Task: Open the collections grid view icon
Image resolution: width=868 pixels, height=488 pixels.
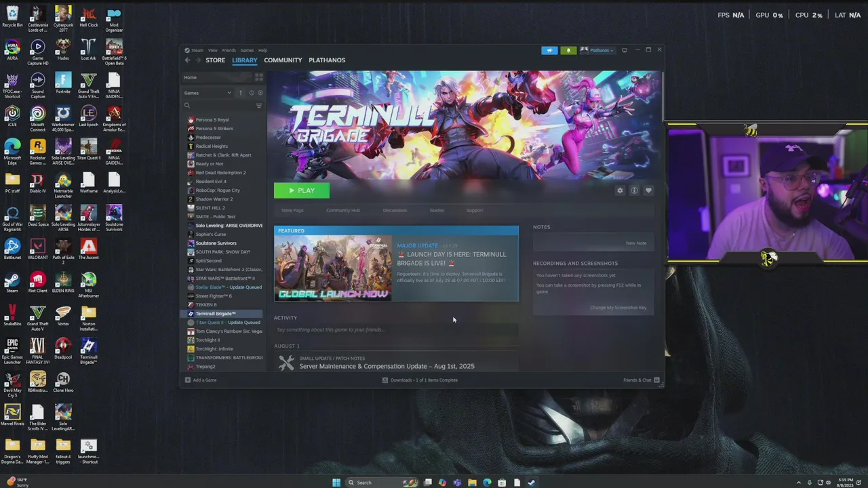Action: pyautogui.click(x=258, y=77)
